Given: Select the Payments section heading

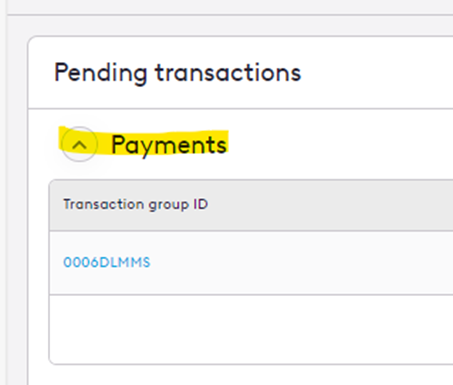Looking at the screenshot, I should (169, 145).
